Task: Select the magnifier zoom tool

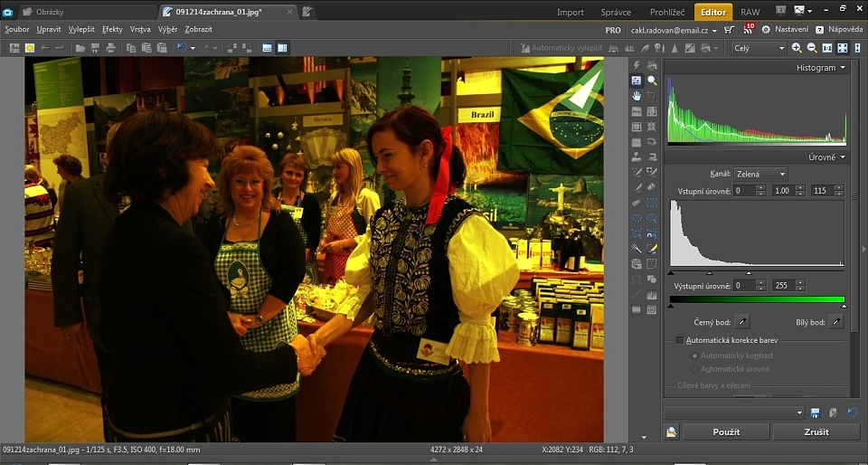Action: tap(651, 81)
